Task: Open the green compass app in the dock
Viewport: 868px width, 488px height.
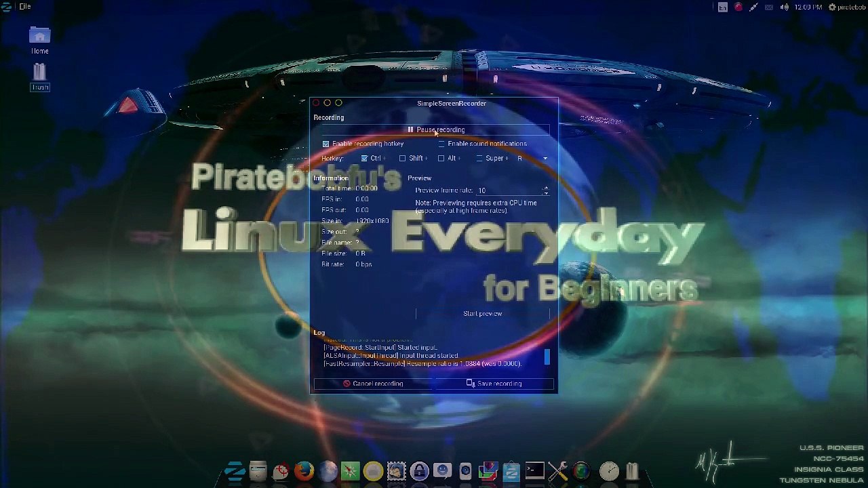Action: point(350,470)
